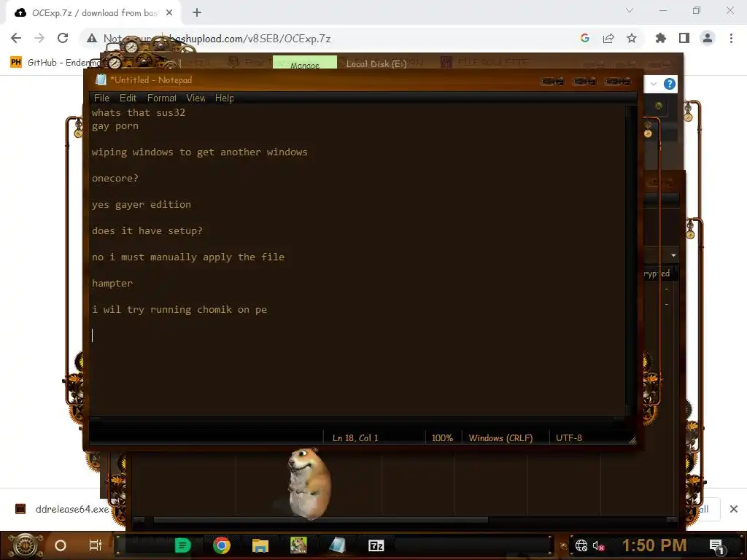
Task: Click the 'hampter' line in Notepad
Action: (112, 284)
